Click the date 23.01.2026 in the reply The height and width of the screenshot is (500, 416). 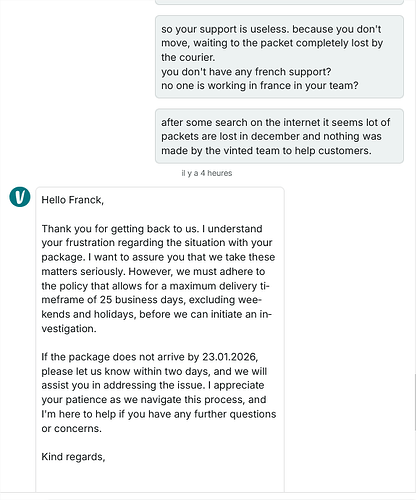(230, 357)
